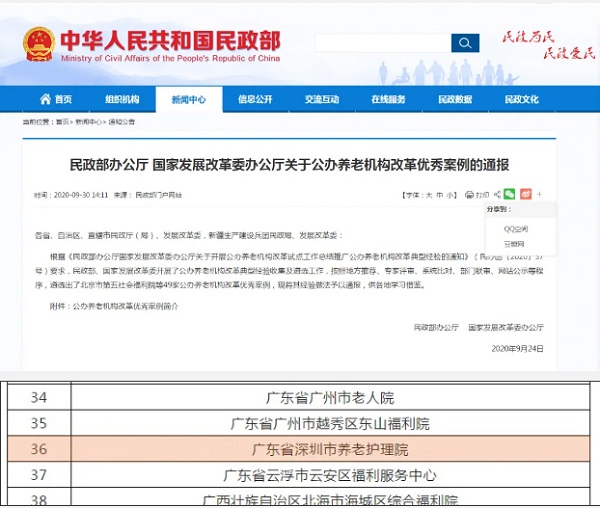This screenshot has width=600, height=508.
Task: Open the 在线服务 navigation tab
Action: (x=388, y=99)
